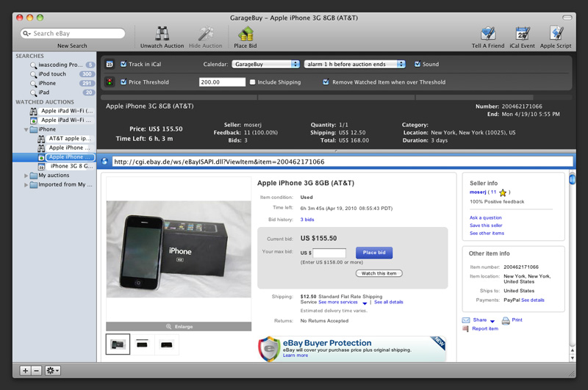Click the Watch this item button
This screenshot has height=390, width=588.
click(x=379, y=273)
